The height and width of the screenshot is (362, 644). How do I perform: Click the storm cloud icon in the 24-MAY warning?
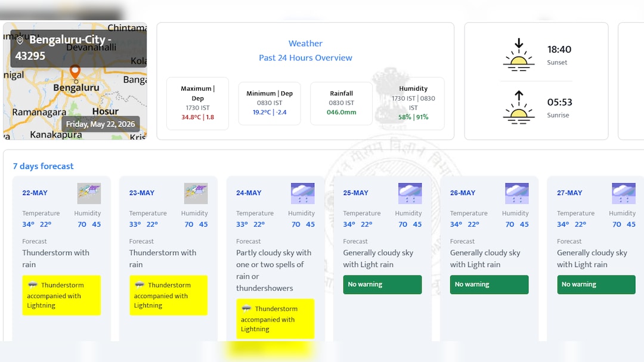click(246, 308)
